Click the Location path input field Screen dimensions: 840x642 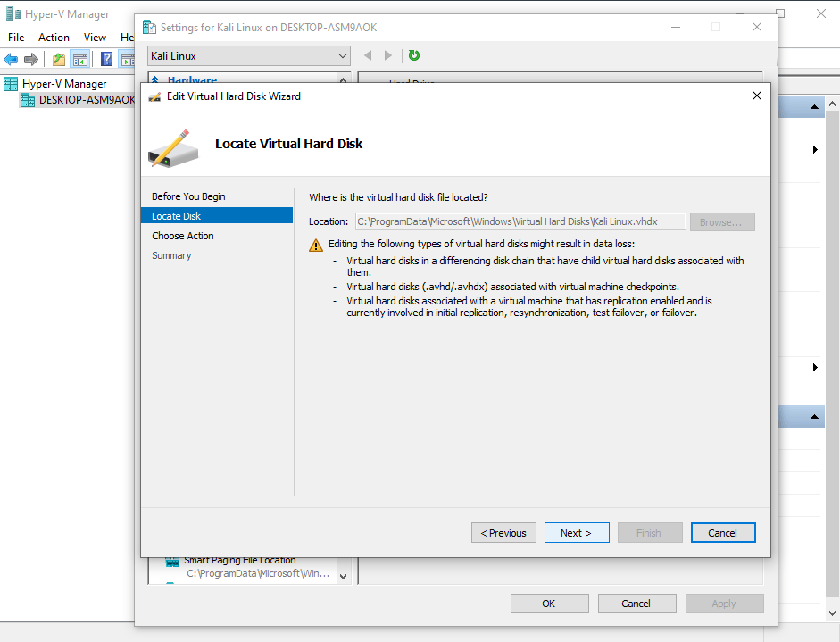point(520,221)
